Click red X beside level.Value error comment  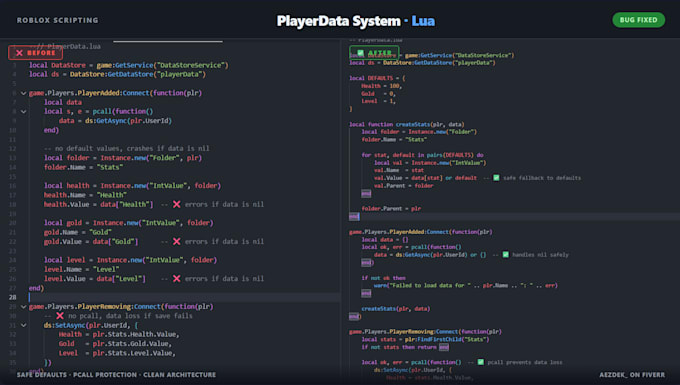coord(177,279)
